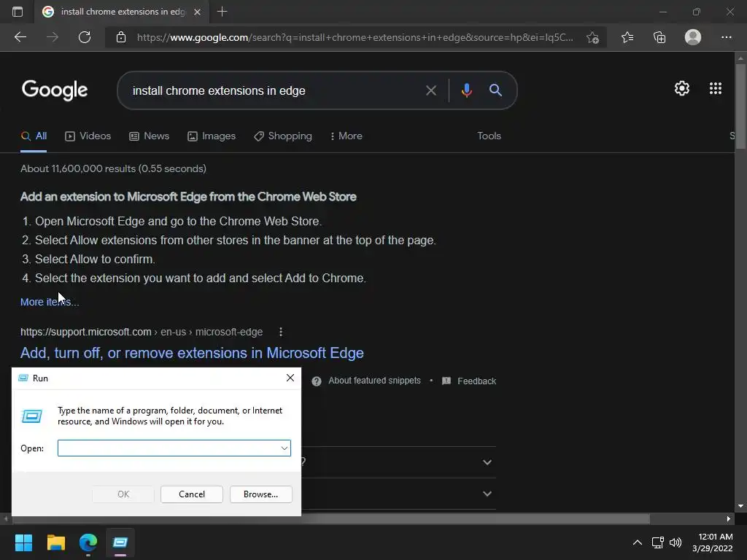Viewport: 747px width, 560px height.
Task: Open Google quick settings gear
Action: point(682,88)
